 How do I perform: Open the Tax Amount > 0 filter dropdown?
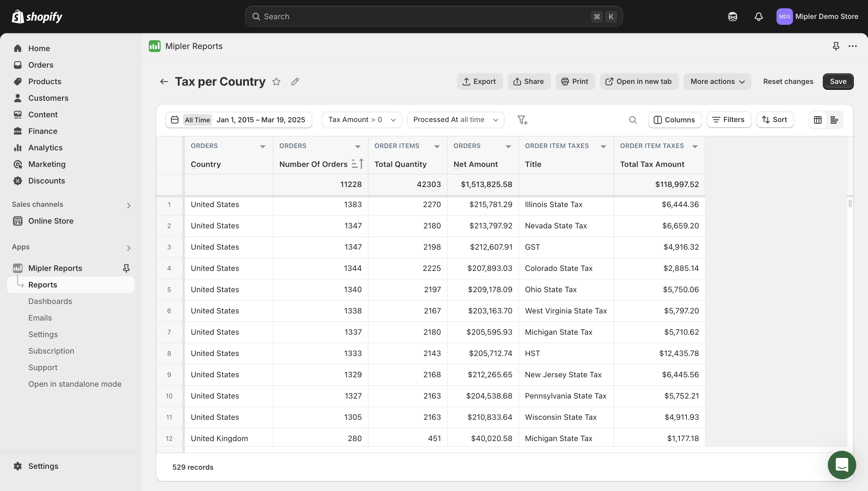(362, 120)
